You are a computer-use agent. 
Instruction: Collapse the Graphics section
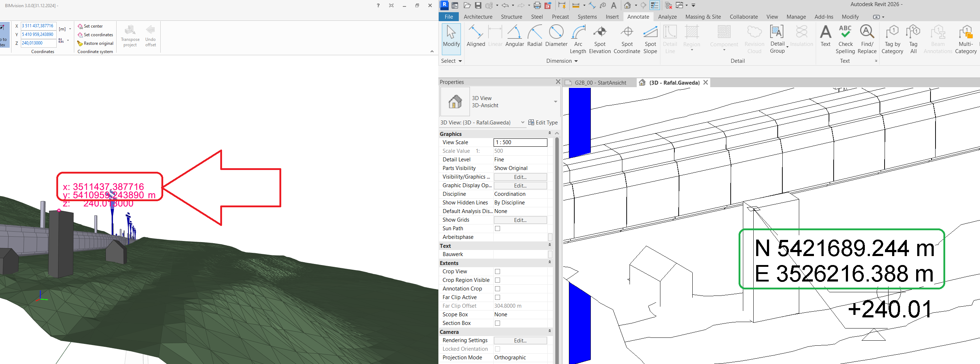pyautogui.click(x=550, y=133)
